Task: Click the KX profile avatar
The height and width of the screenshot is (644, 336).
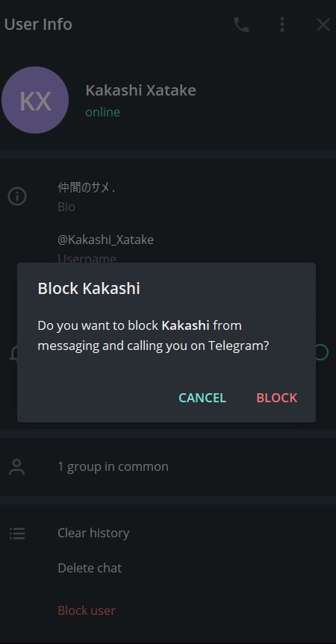Action: (x=35, y=100)
